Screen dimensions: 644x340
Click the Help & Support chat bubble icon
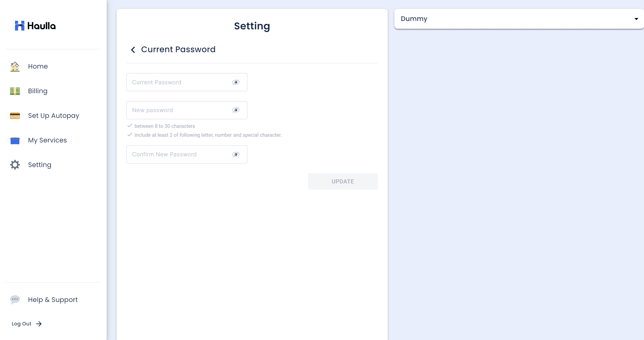coord(15,299)
